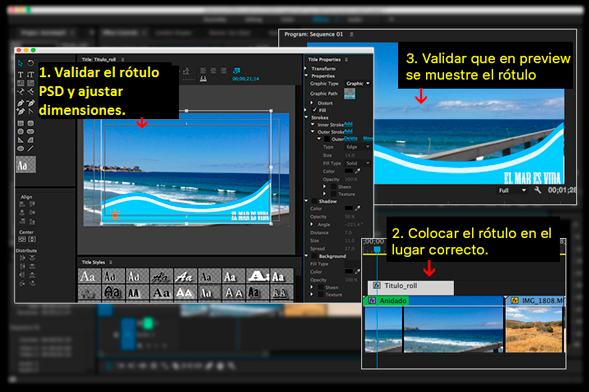Click Delete link for Outer stroke
The width and height of the screenshot is (589, 392).
pyautogui.click(x=350, y=139)
